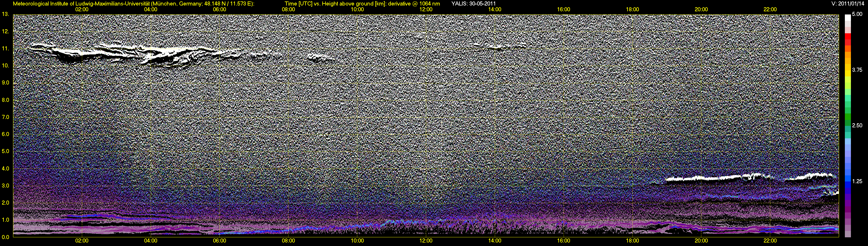Image resolution: width=868 pixels, height=246 pixels.
Task: Click 16:00 on the upper time axis
Action: (x=564, y=10)
